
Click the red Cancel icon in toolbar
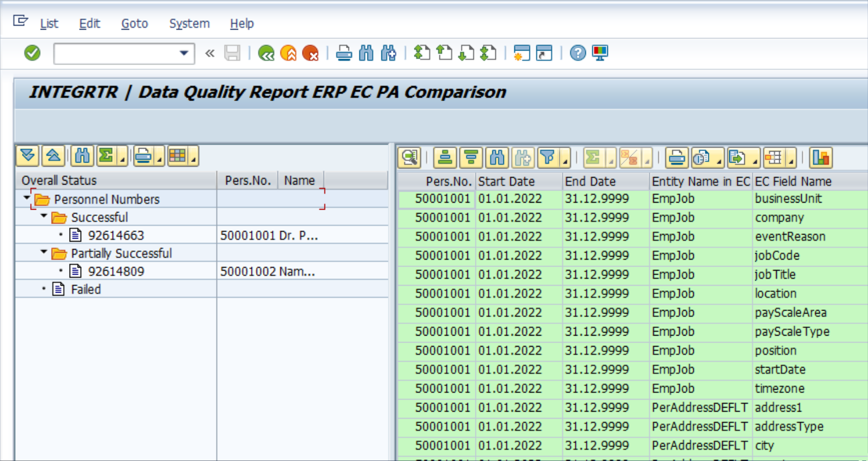pos(311,53)
